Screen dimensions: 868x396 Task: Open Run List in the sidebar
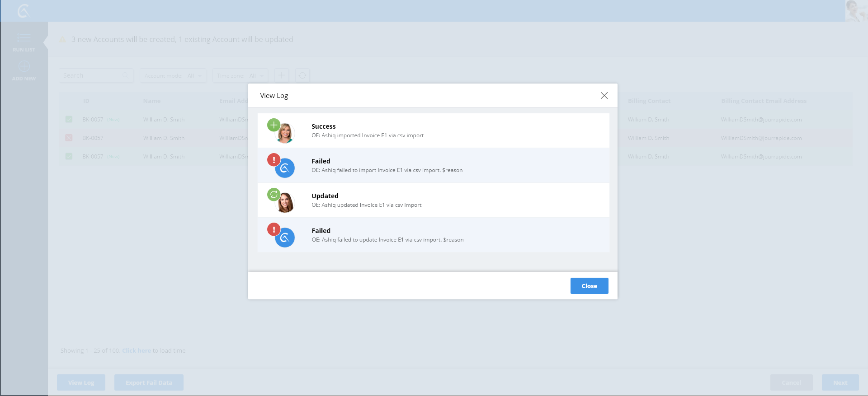[x=24, y=42]
